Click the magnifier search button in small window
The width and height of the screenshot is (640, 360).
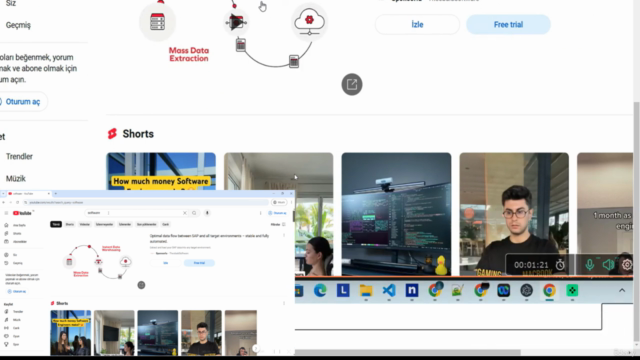point(194,213)
